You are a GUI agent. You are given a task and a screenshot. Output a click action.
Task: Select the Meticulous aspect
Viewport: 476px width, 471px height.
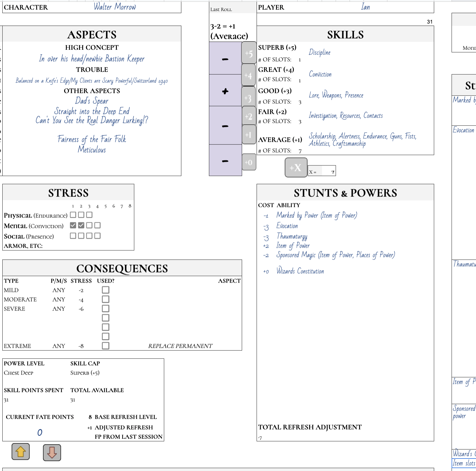click(x=92, y=150)
